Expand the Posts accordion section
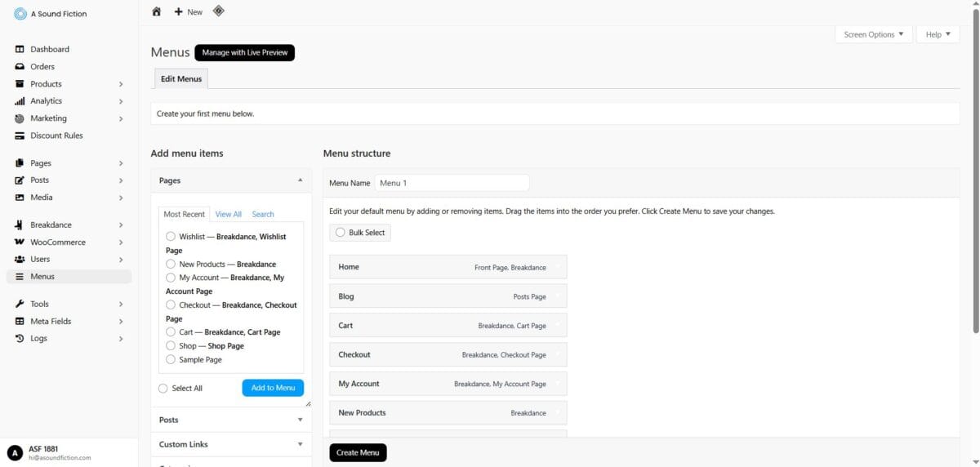The height and width of the screenshot is (467, 980). point(230,420)
